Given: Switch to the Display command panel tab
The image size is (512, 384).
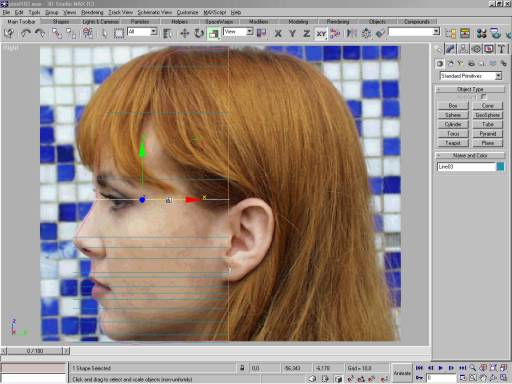Looking at the screenshot, I should coord(489,49).
